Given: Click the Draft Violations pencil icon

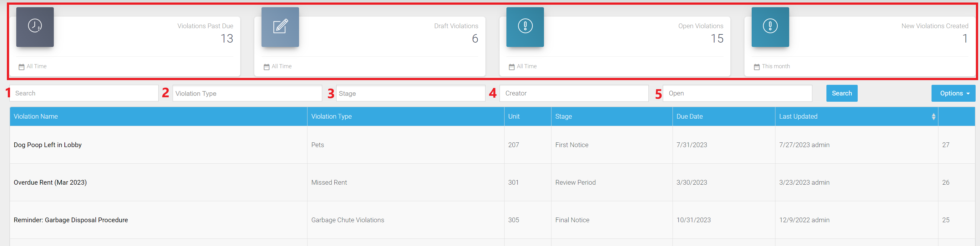Looking at the screenshot, I should click(280, 26).
